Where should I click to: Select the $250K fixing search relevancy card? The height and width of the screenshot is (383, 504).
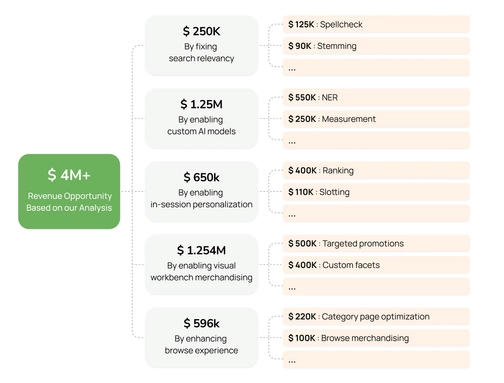[x=201, y=46]
